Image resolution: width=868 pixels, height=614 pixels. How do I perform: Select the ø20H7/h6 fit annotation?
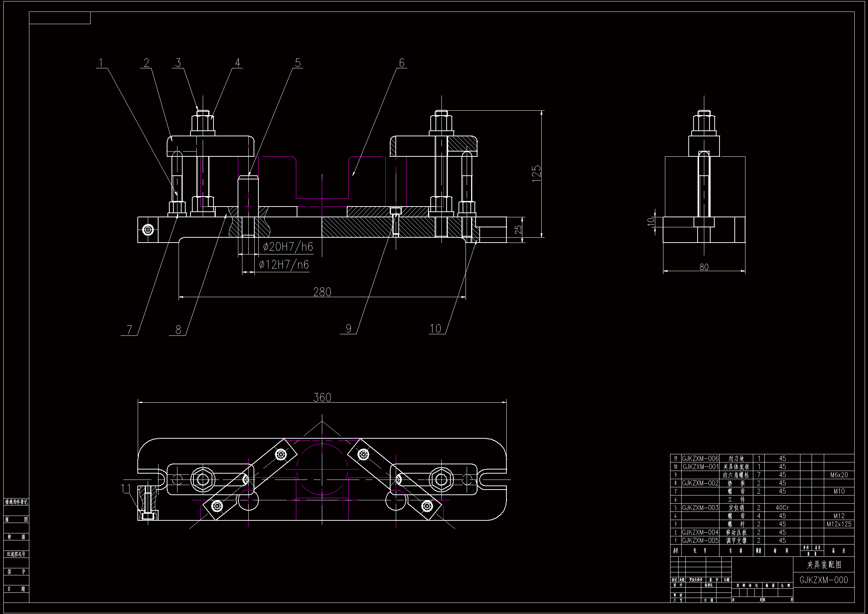288,247
